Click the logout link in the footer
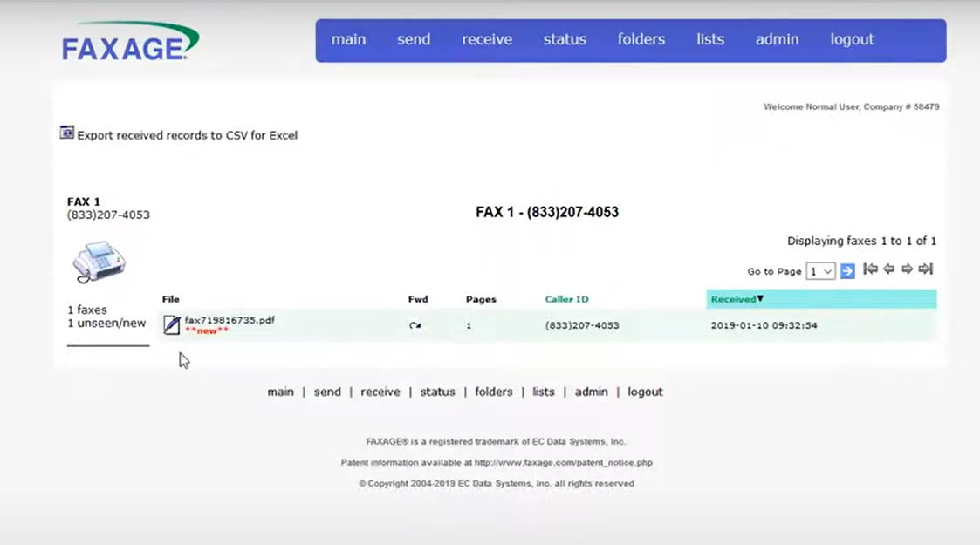This screenshot has height=545, width=980. click(645, 392)
